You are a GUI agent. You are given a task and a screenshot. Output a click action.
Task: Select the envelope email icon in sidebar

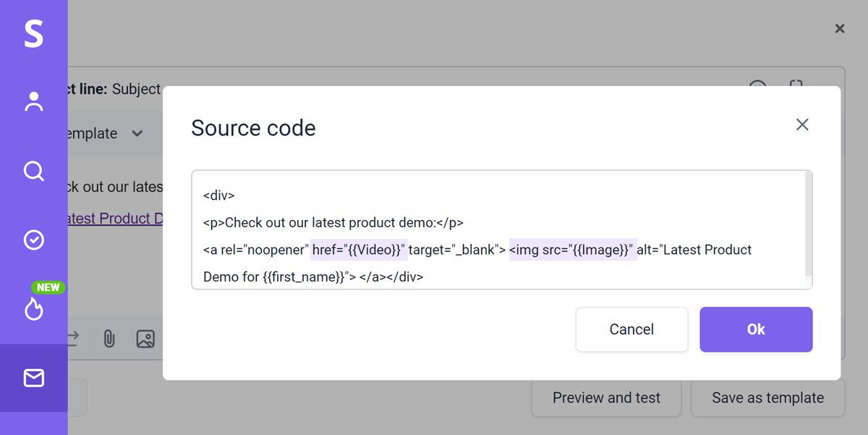33,378
